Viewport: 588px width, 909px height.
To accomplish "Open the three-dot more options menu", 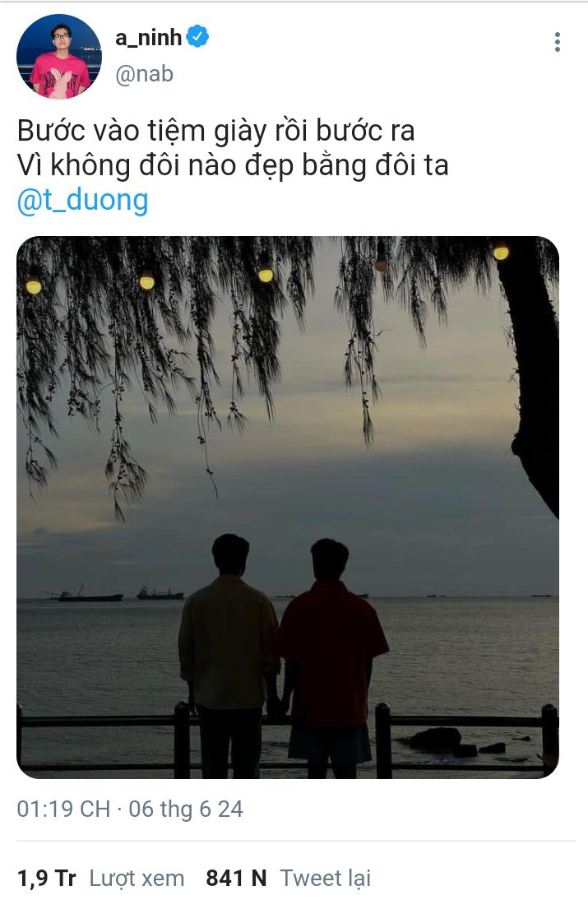I will [x=558, y=42].
